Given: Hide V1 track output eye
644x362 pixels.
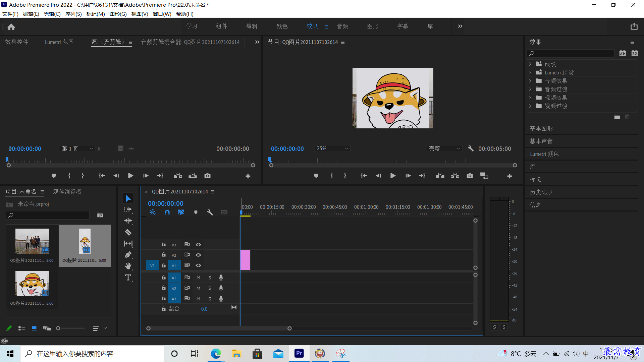Looking at the screenshot, I should [198, 265].
